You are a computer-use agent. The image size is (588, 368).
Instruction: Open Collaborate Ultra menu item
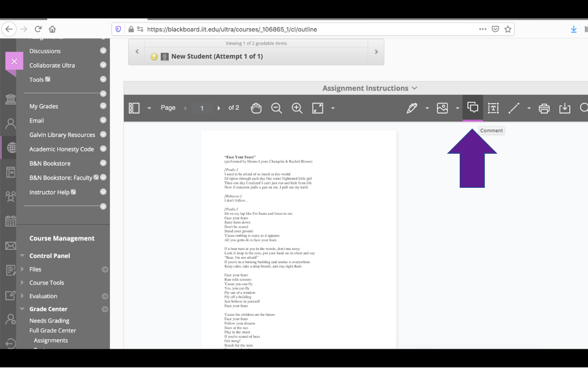(x=52, y=65)
